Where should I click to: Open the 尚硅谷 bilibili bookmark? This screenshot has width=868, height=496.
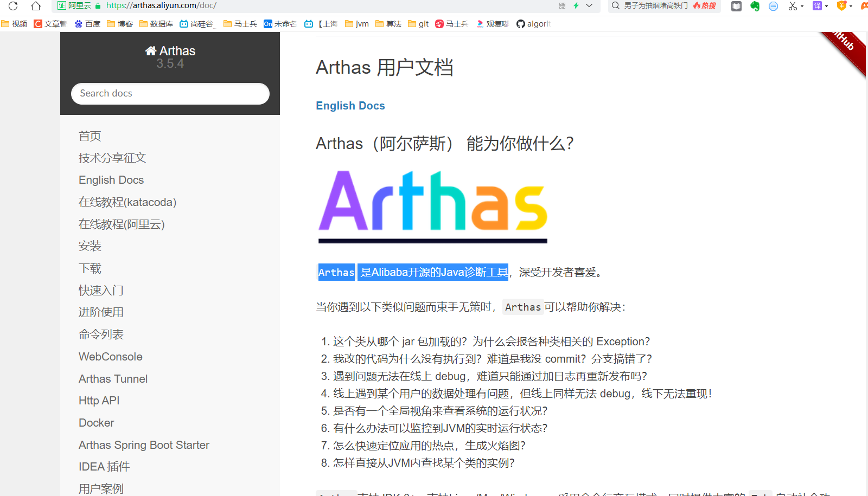(197, 24)
